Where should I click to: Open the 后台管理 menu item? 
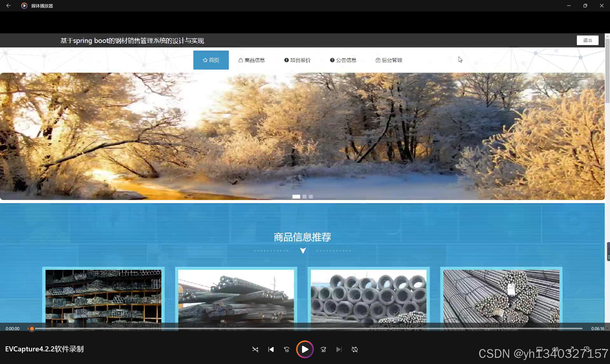pos(389,60)
